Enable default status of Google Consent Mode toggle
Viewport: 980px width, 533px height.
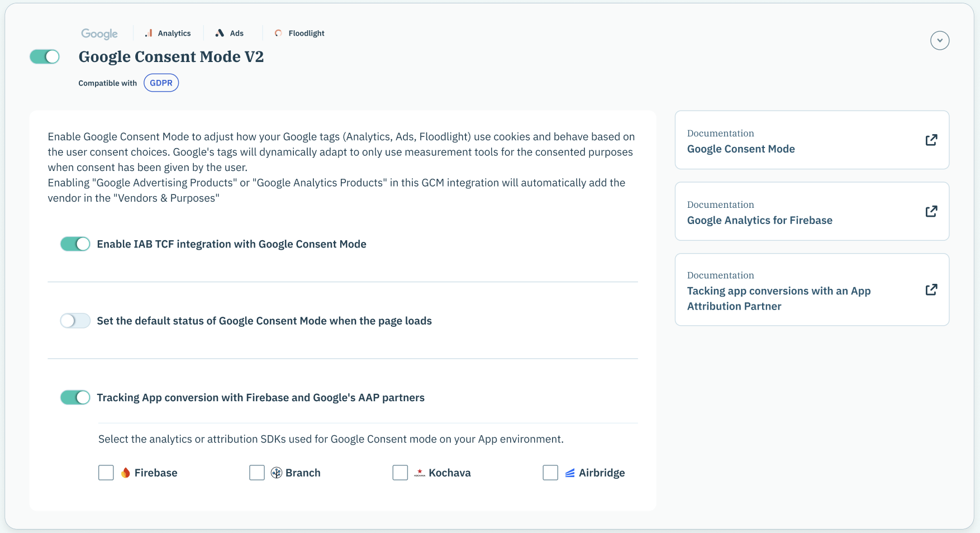pyautogui.click(x=75, y=321)
